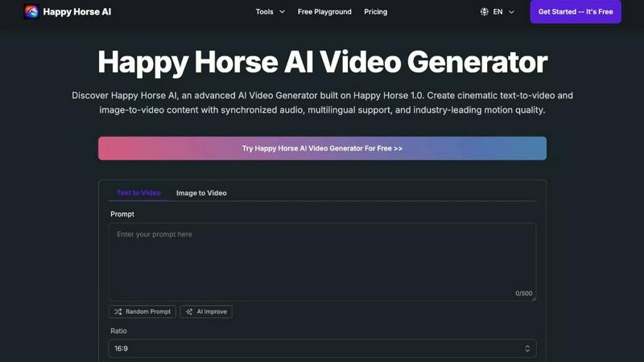Click the sparkle icon in AI Improve
The height and width of the screenshot is (362, 644).
tap(189, 311)
